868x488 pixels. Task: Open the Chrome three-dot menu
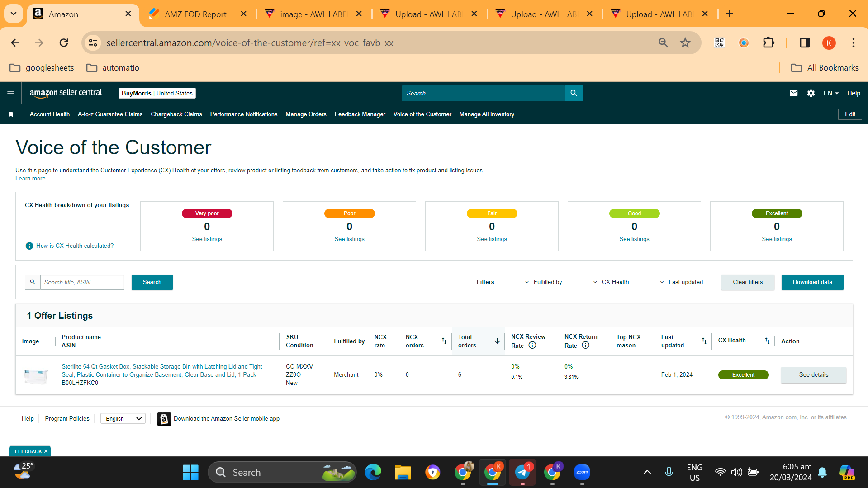point(853,43)
